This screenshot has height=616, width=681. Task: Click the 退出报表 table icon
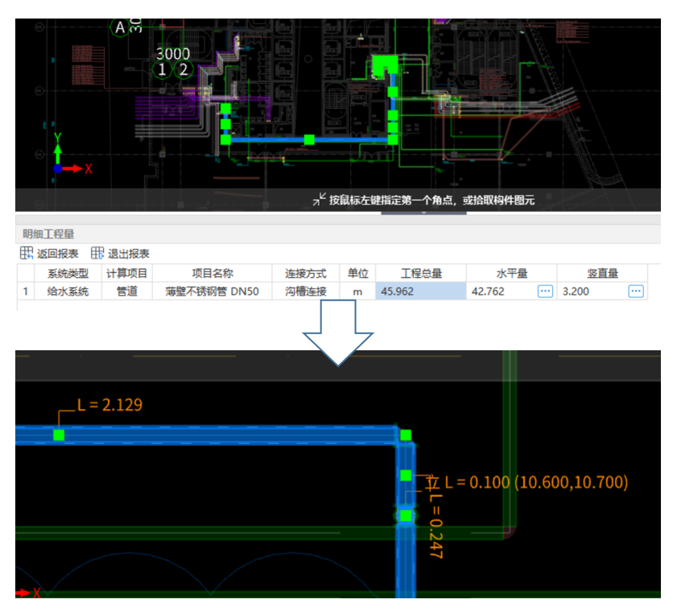click(97, 254)
